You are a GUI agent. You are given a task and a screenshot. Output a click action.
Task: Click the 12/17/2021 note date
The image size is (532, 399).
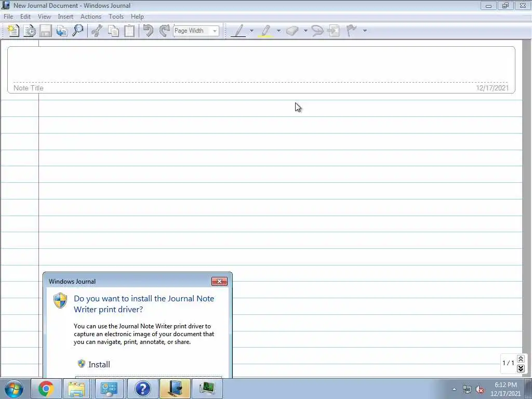pyautogui.click(x=492, y=88)
